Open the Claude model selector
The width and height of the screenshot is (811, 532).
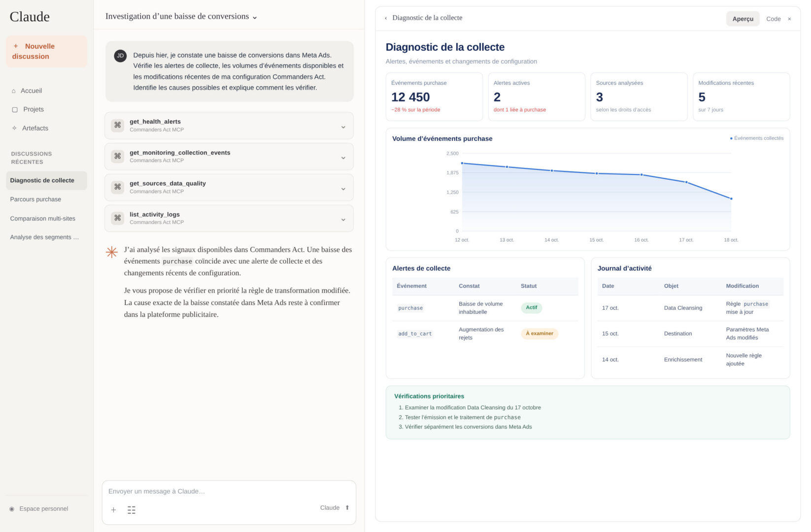(330, 508)
